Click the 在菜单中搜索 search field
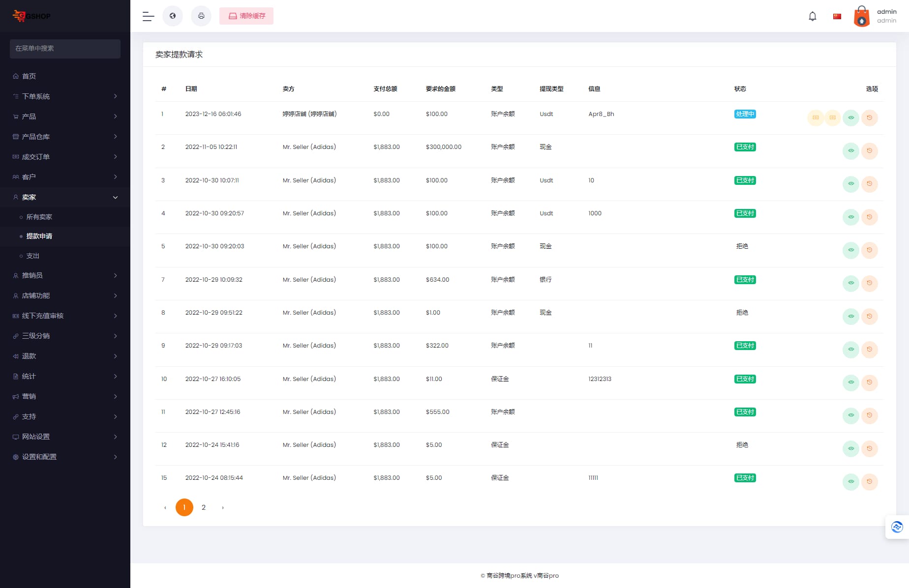This screenshot has height=588, width=909. [x=65, y=49]
